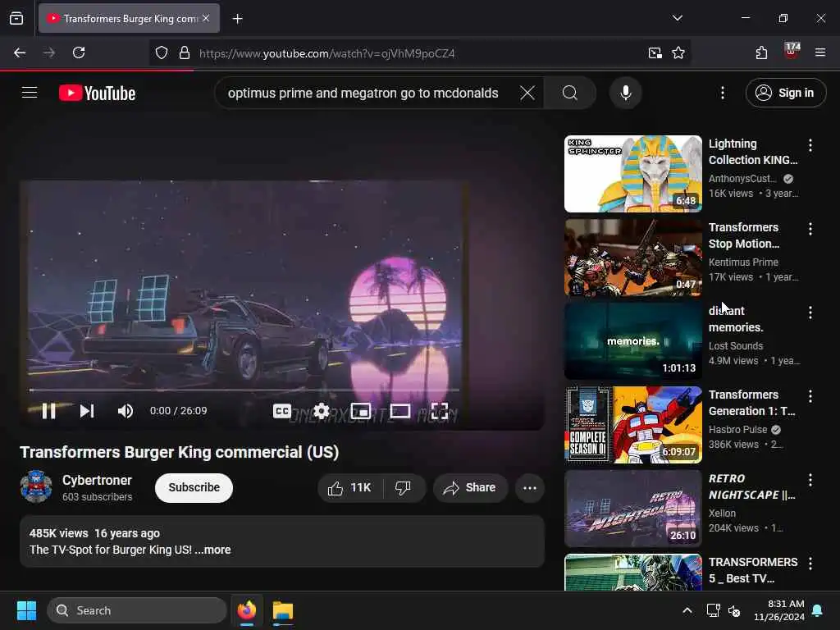Play the RETRO NIGHTSCAPE video title
Screen dimensions: 840x630
[x=751, y=486]
